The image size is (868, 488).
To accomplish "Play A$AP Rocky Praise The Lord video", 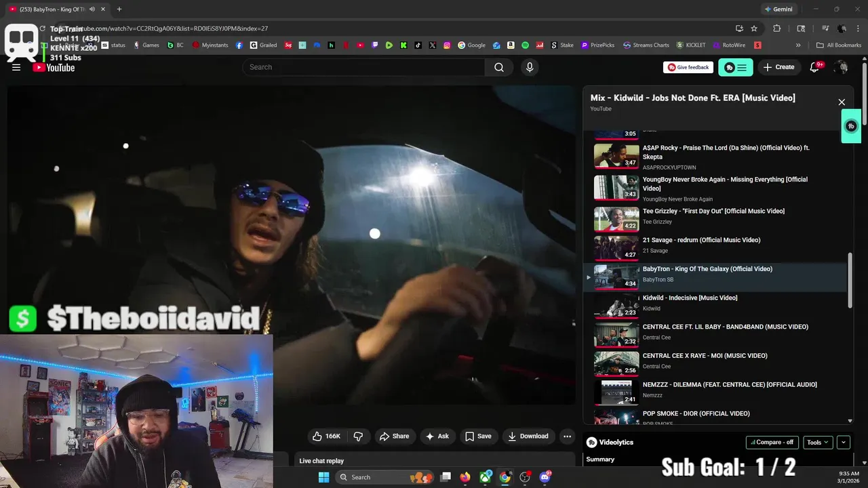I will click(715, 157).
